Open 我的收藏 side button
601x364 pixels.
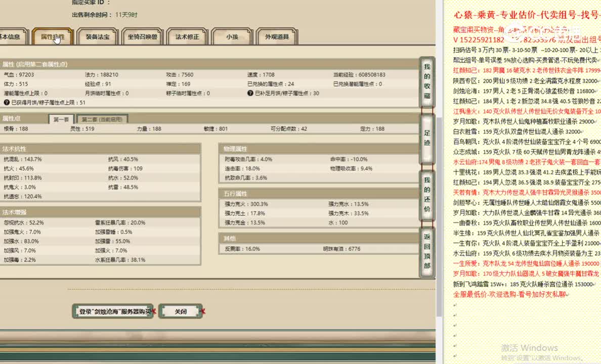coord(427,81)
